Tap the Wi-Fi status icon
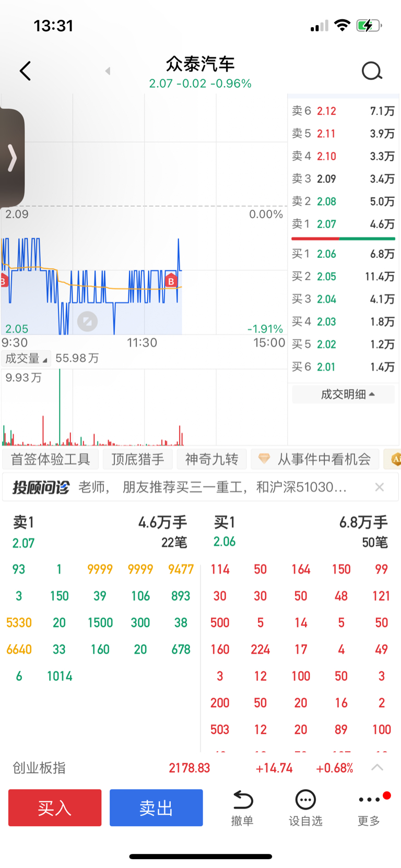 click(x=342, y=25)
